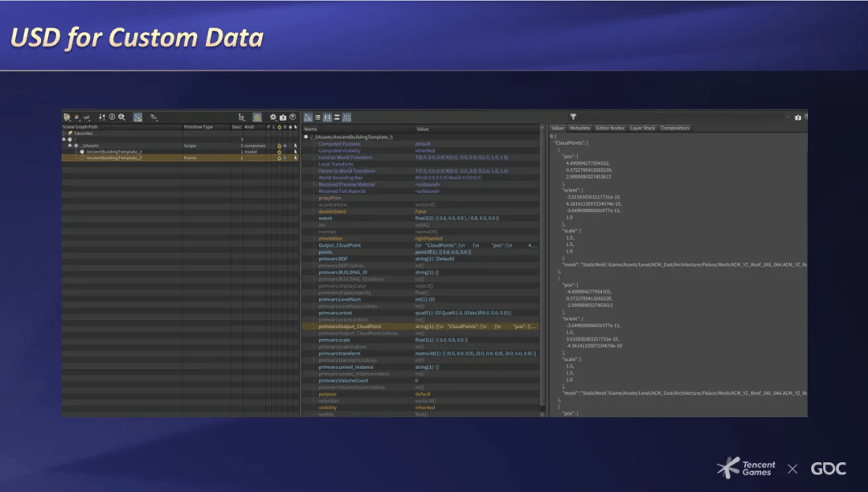This screenshot has height=492, width=868.
Task: Toggle visibility for the _UAssets row
Action: (x=286, y=146)
